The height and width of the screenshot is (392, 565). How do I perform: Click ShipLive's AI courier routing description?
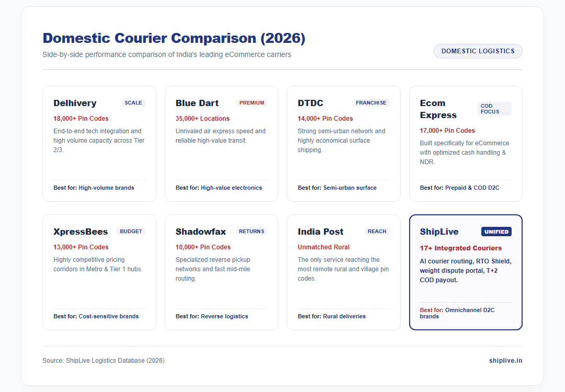click(466, 270)
